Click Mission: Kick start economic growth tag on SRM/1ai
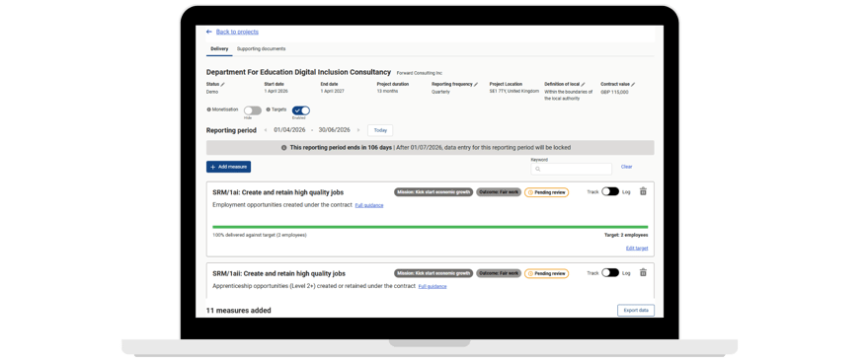868x361 pixels. pyautogui.click(x=434, y=192)
